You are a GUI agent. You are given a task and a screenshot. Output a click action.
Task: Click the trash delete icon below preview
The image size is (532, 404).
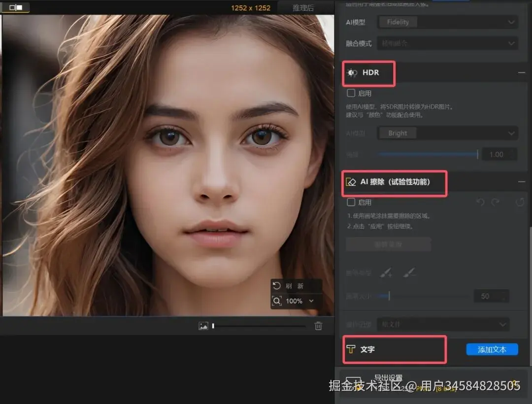(318, 326)
